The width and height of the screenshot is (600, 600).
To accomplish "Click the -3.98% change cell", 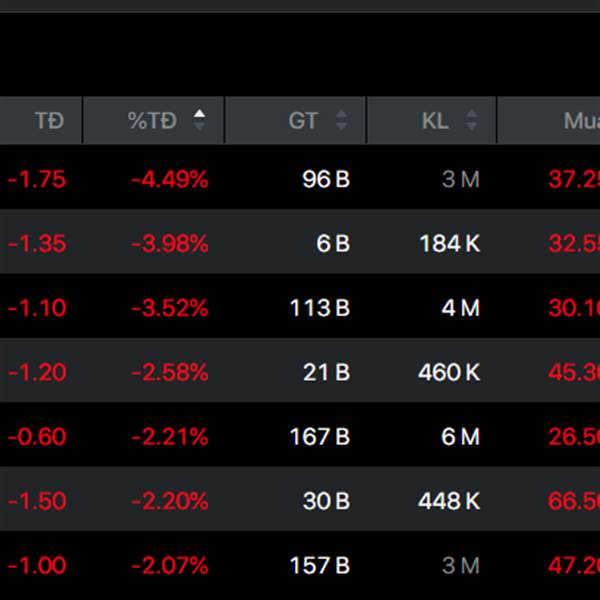I will pyautogui.click(x=170, y=243).
